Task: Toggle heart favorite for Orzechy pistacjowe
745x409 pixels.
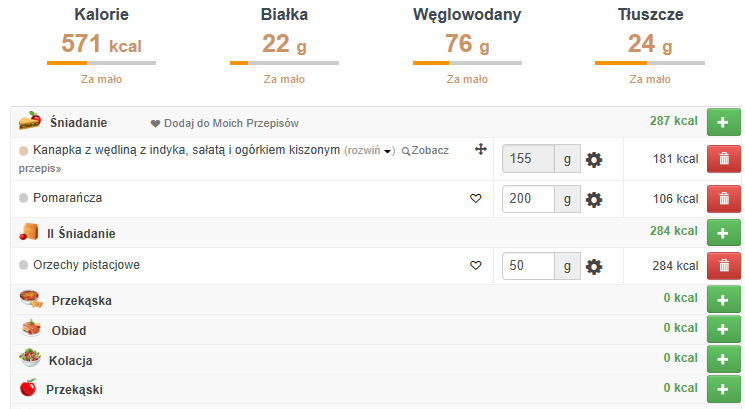Action: (x=476, y=266)
